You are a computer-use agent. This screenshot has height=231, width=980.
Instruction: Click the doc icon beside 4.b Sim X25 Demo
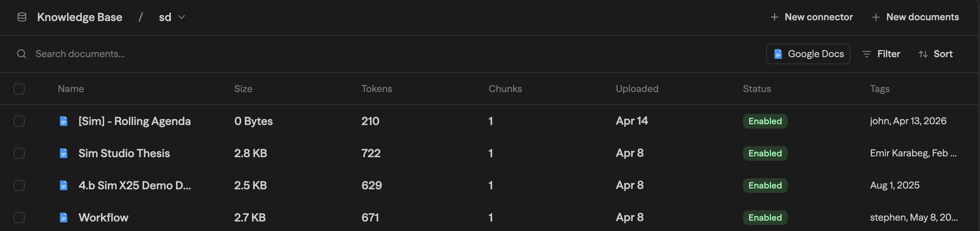click(64, 185)
